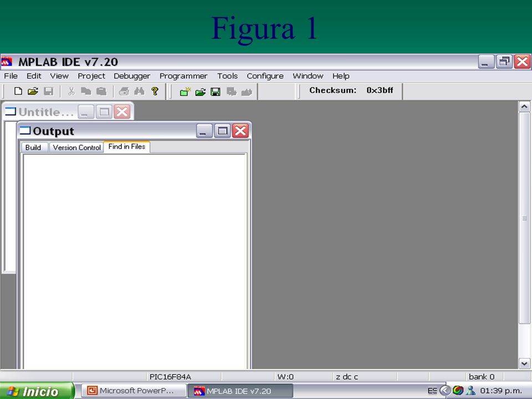Screen dimensions: 532x399
Task: Create a new file with toolbar icon
Action: 18,91
